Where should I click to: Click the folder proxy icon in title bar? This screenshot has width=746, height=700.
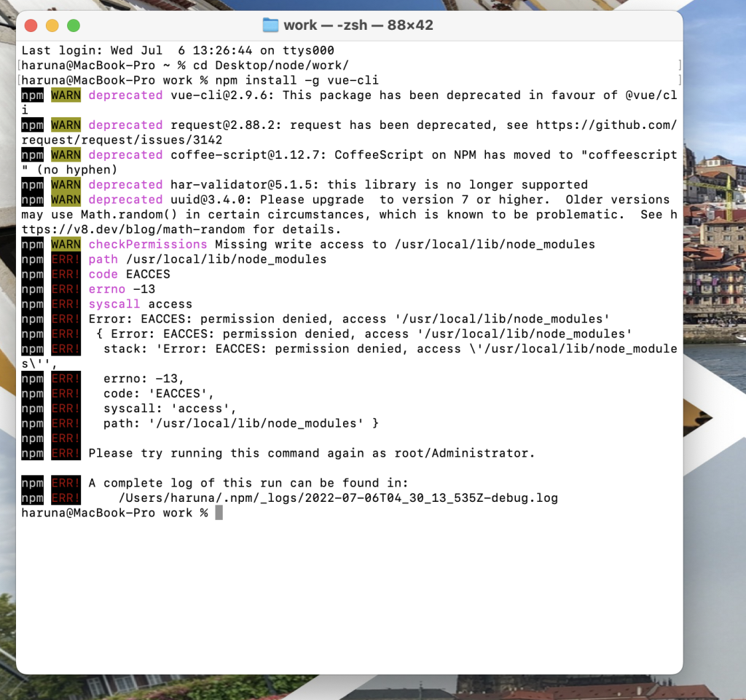pos(270,25)
